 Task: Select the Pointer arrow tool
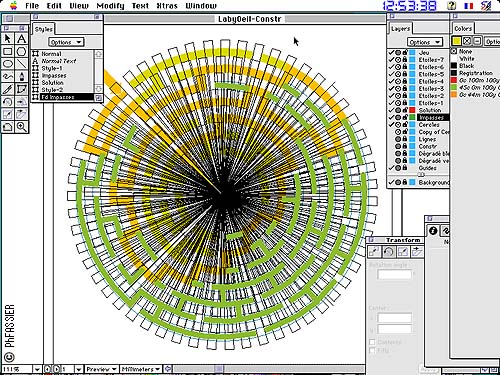[8, 39]
